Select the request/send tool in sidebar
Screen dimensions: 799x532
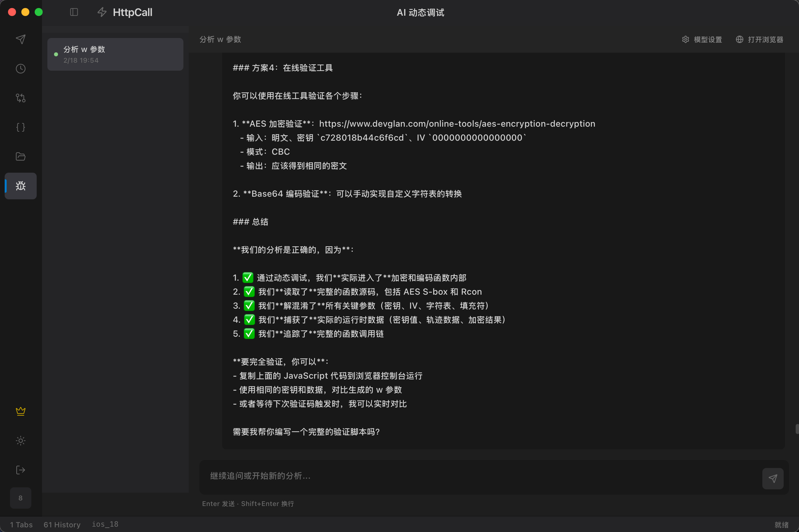coord(20,39)
